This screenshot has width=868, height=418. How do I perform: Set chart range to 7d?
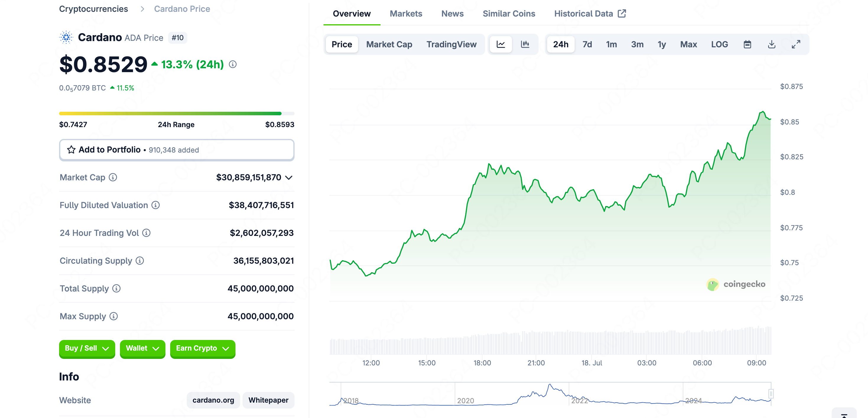coord(587,45)
